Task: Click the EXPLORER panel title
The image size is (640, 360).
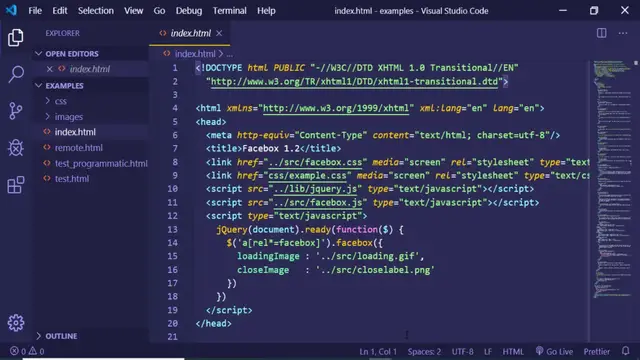Action: pyautogui.click(x=62, y=33)
